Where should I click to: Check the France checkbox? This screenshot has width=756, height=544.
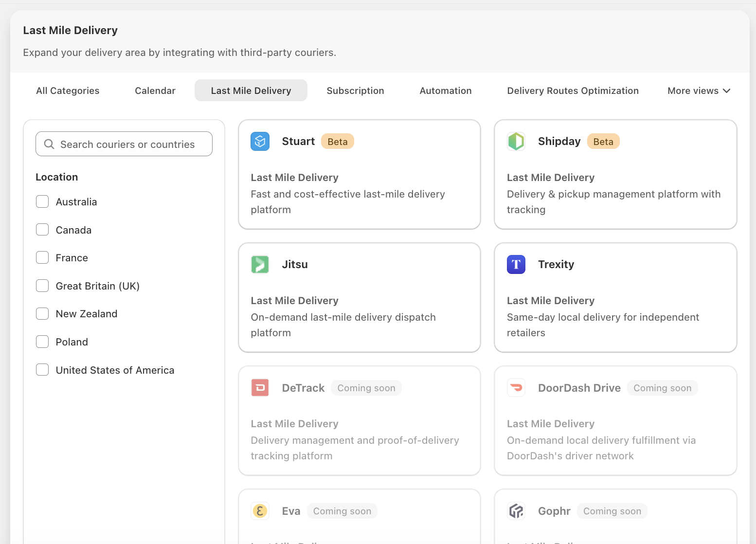click(x=42, y=257)
